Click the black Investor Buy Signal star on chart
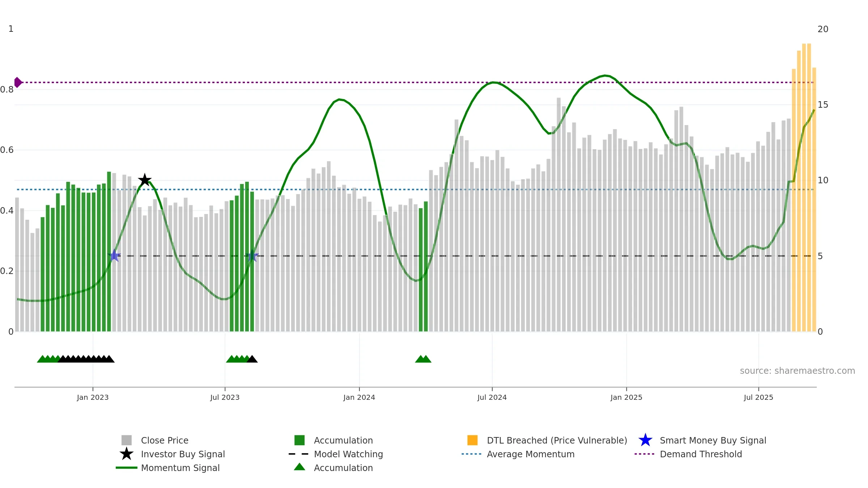The width and height of the screenshot is (868, 488). (x=145, y=180)
